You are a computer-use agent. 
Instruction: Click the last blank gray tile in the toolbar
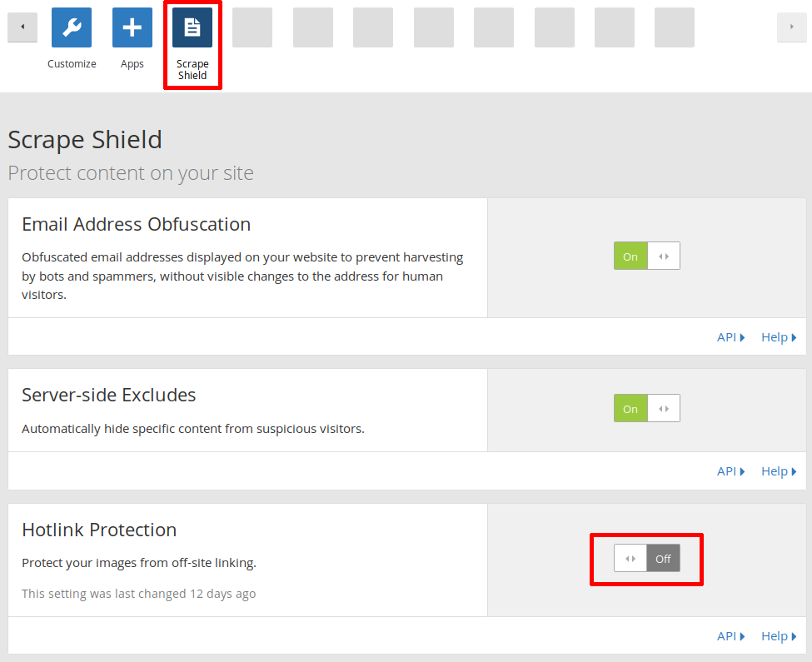(675, 27)
